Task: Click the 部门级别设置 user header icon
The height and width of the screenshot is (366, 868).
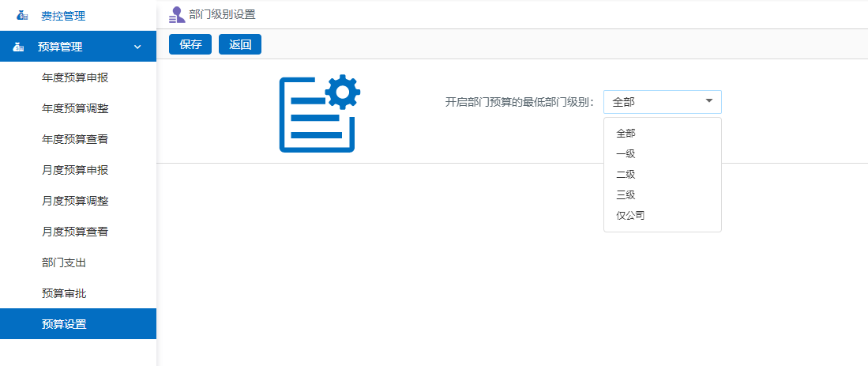Action: (x=177, y=14)
